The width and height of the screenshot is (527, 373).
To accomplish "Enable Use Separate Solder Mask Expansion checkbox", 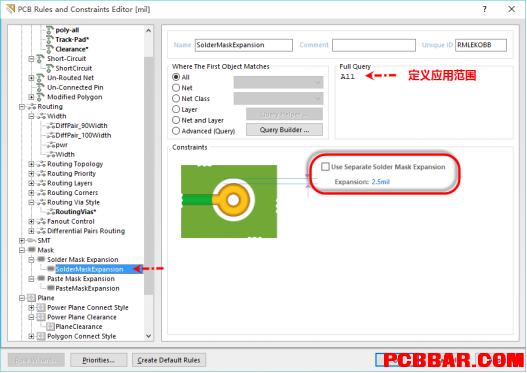I will pos(325,167).
